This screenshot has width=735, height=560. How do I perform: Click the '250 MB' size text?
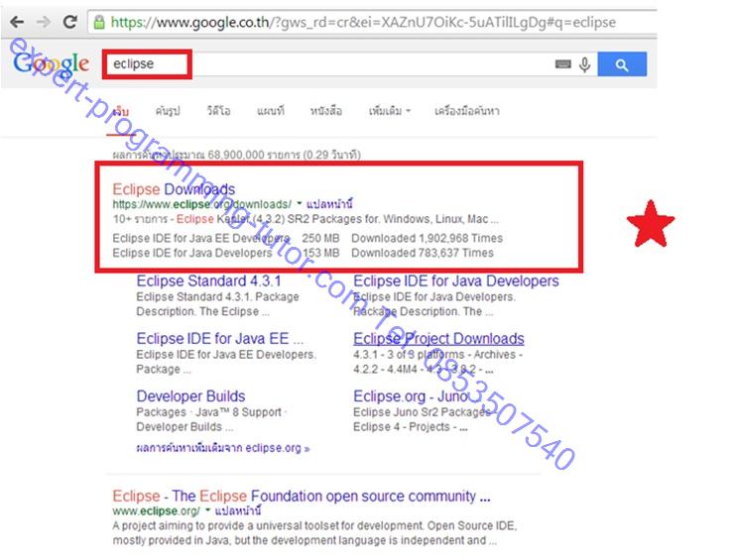coord(320,238)
